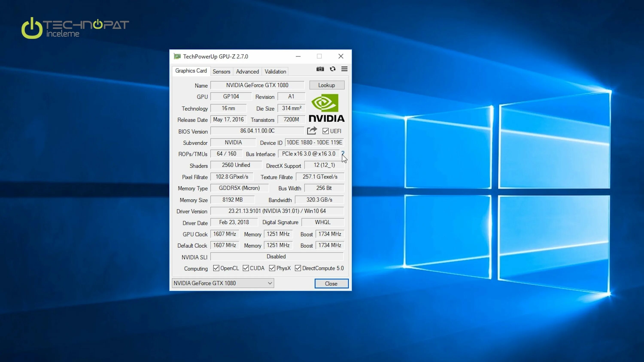Open the Validation tab
Viewport: 644px width, 362px height.
click(275, 72)
